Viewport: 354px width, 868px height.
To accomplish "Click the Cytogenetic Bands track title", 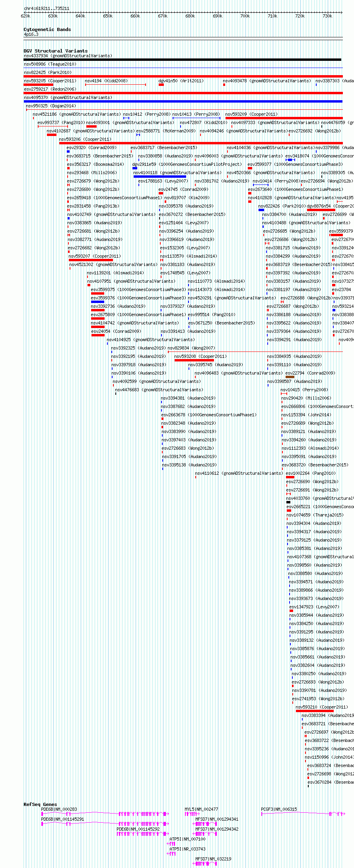I will (47, 29).
